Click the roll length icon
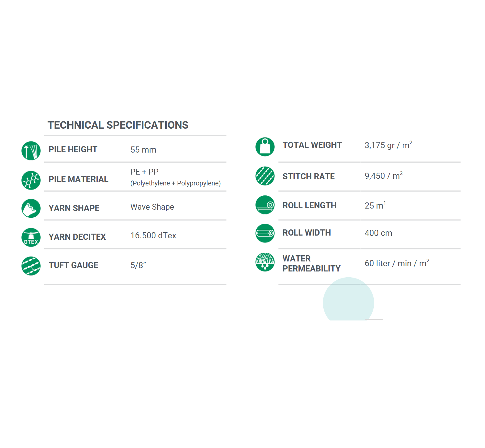Image resolution: width=485 pixels, height=448 pixels. tap(265, 205)
